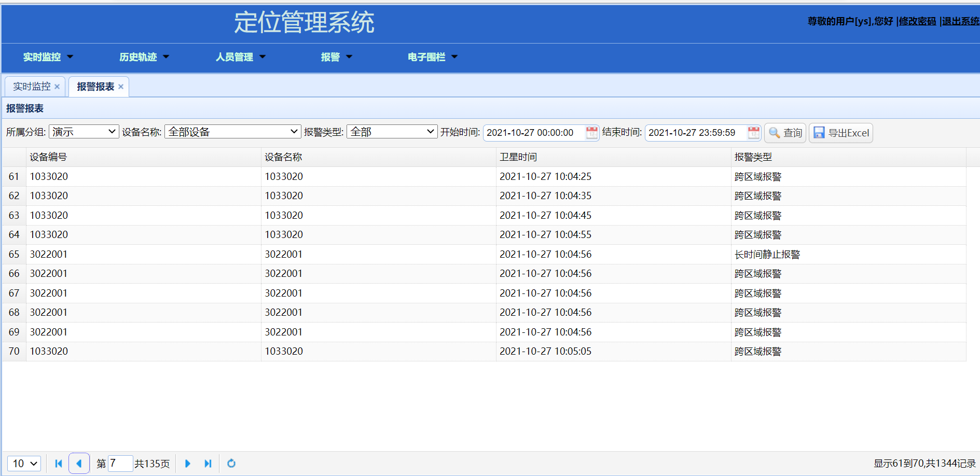Click the 设备编号 column header

point(143,157)
